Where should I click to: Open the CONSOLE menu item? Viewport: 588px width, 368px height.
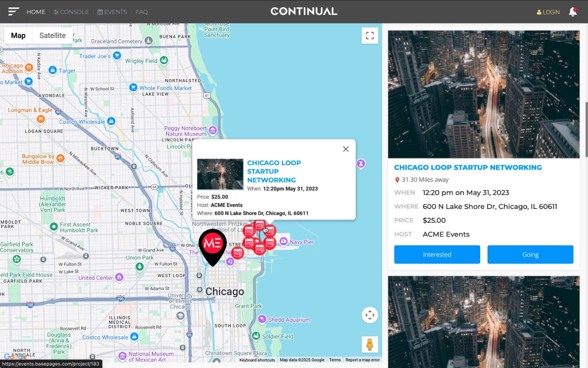pyautogui.click(x=72, y=12)
